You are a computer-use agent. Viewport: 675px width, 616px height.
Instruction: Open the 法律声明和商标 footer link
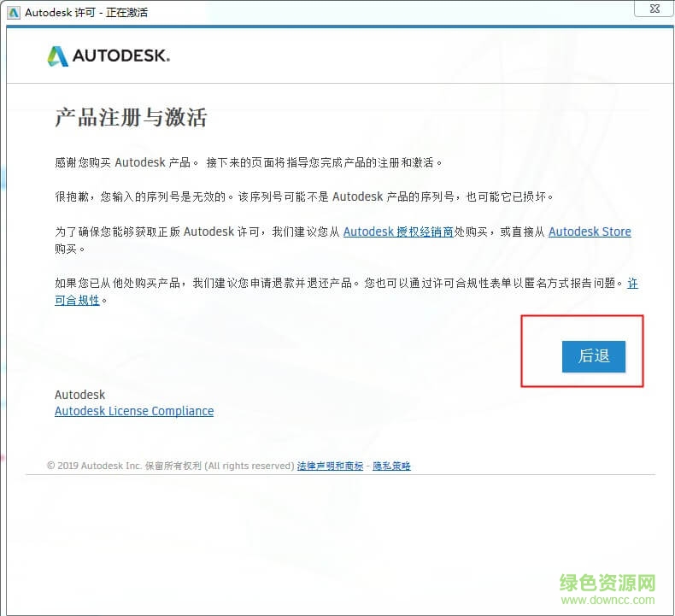pos(330,466)
